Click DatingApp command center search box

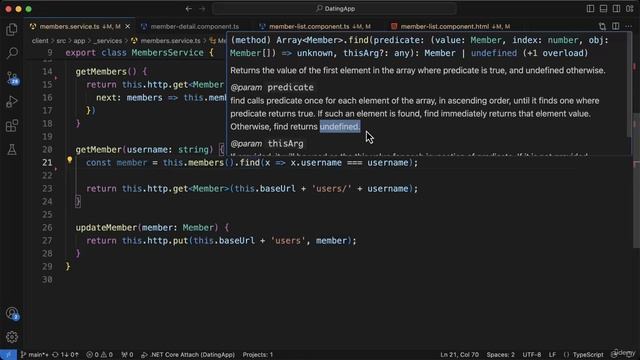[335, 9]
